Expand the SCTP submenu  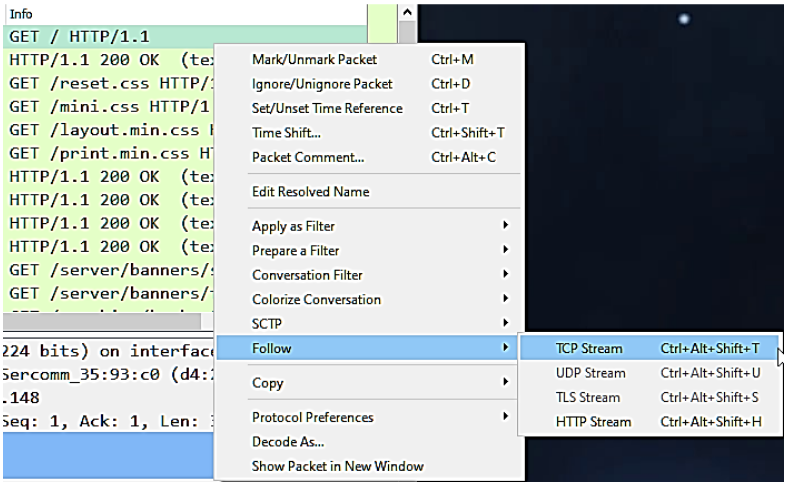click(370, 324)
